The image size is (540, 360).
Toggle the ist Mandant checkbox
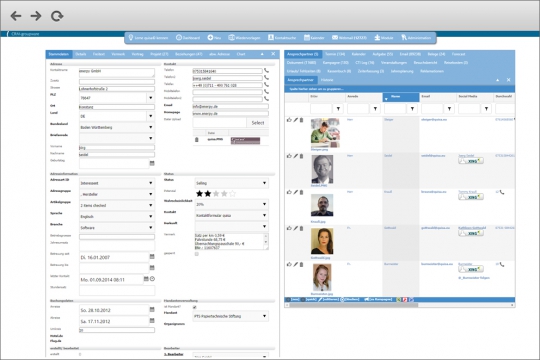coord(195,307)
